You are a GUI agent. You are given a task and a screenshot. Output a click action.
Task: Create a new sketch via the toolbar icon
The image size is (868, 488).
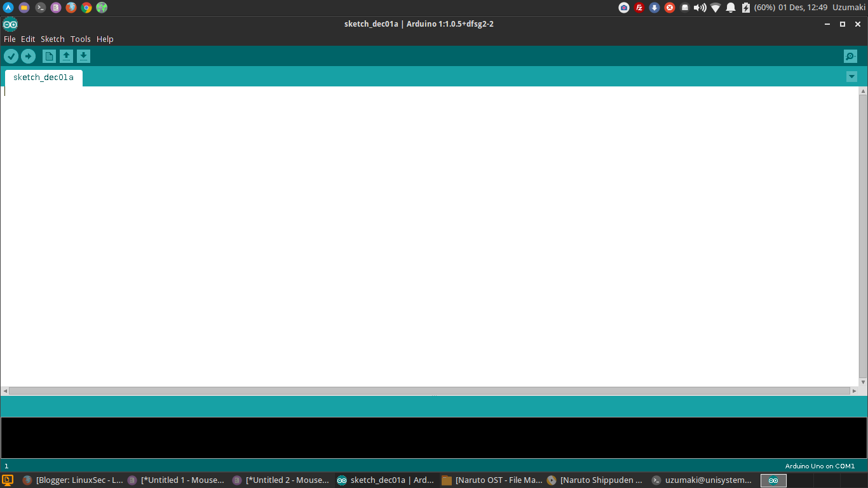[49, 56]
